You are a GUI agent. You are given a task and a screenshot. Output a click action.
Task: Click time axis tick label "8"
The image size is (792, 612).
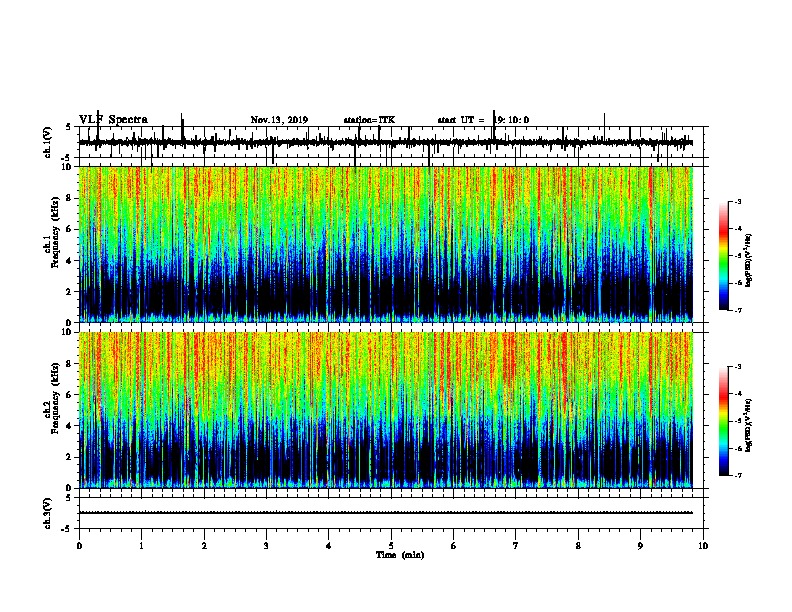tap(578, 546)
